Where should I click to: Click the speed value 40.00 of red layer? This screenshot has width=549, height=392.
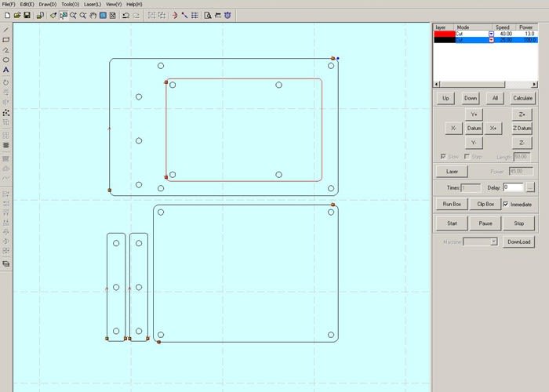pos(506,34)
